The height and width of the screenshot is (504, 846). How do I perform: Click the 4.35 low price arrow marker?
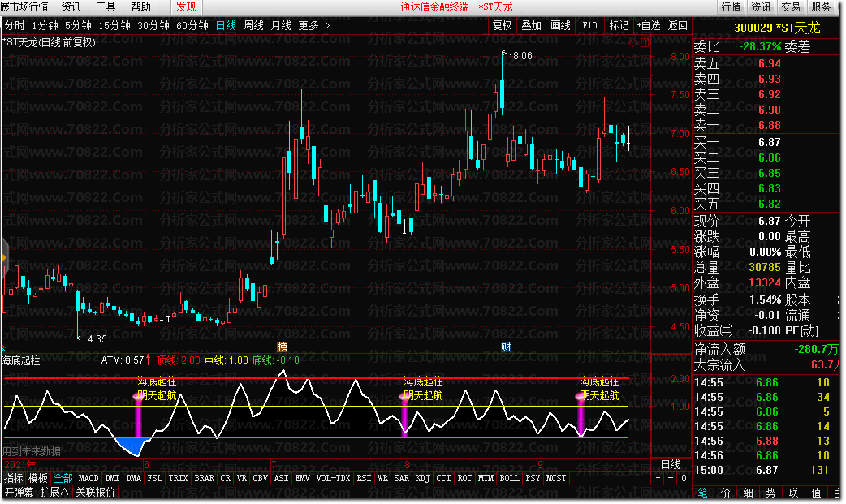click(92, 339)
